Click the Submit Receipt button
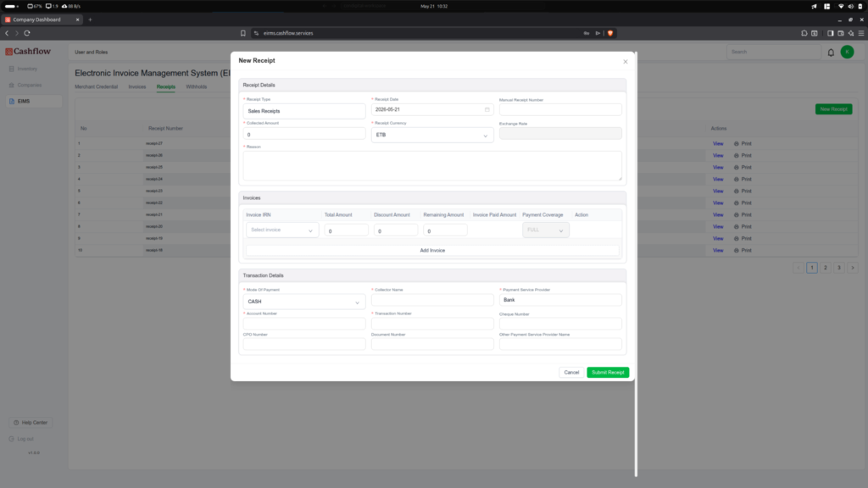The image size is (868, 488). point(608,373)
